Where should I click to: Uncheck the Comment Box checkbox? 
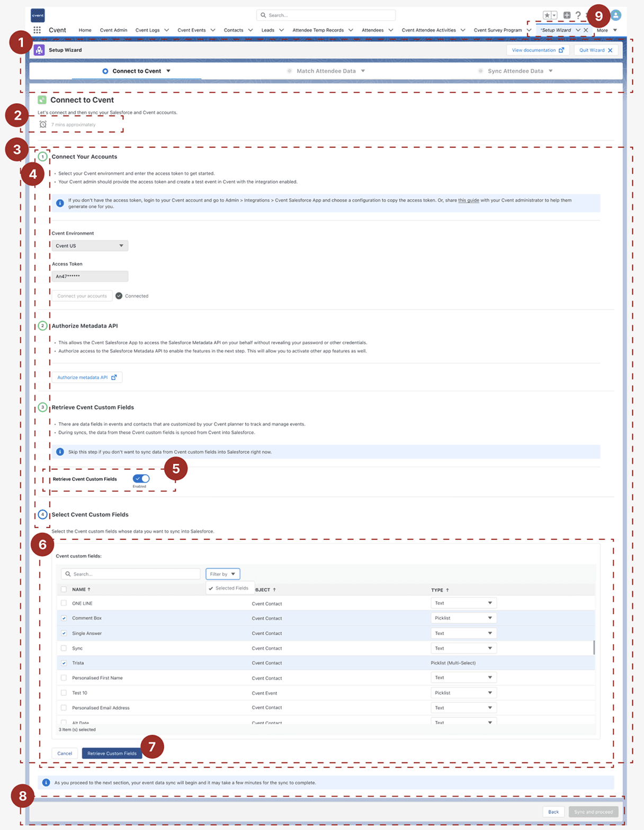[64, 618]
